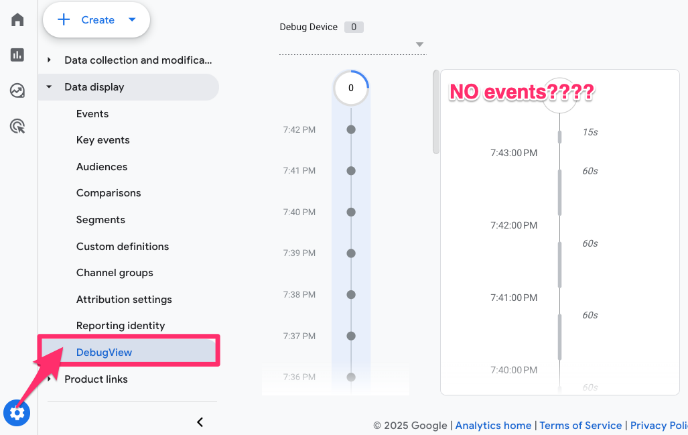Image resolution: width=688 pixels, height=435 pixels.
Task: Select the 7:39 PM timeline marker
Action: [x=351, y=253]
